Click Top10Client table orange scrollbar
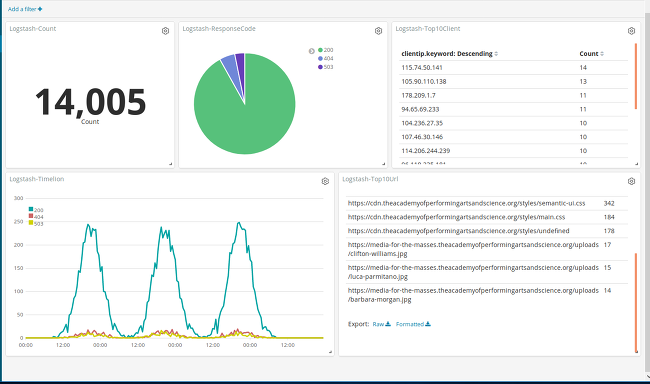 (x=636, y=76)
